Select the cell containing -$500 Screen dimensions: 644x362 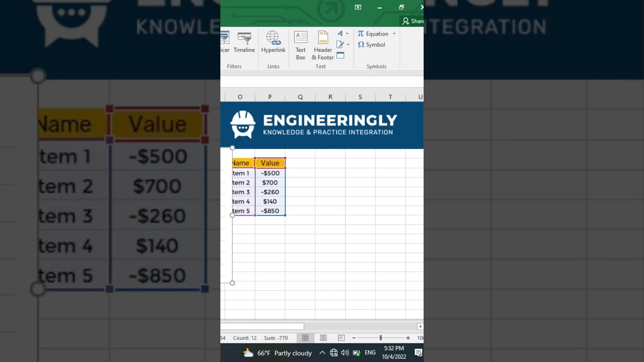pos(270,173)
